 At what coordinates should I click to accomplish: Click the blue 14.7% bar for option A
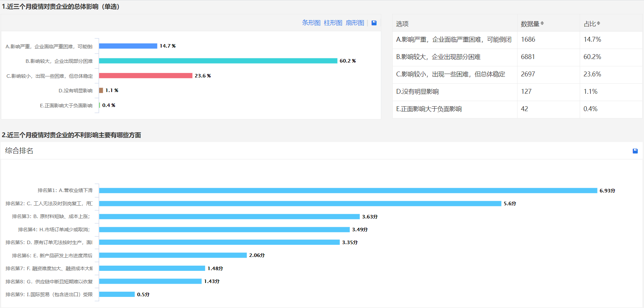pos(128,46)
